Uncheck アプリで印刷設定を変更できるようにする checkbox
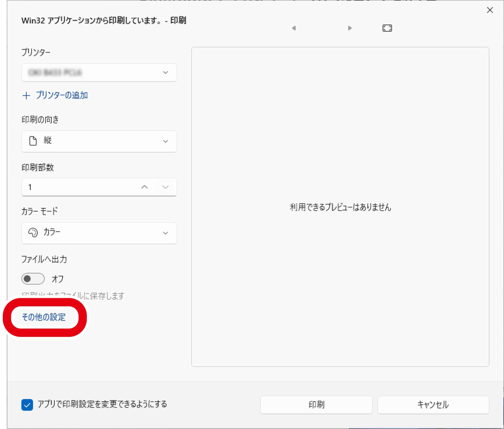 [x=27, y=405]
